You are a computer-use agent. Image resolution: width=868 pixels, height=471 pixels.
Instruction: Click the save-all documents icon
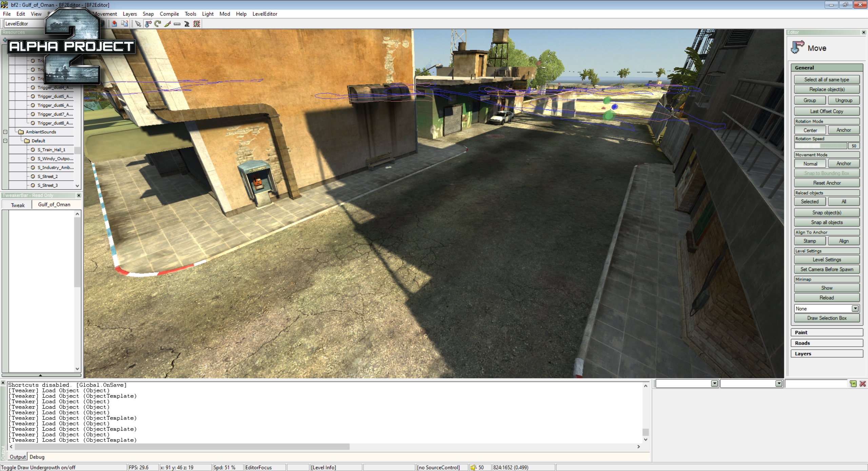click(124, 24)
